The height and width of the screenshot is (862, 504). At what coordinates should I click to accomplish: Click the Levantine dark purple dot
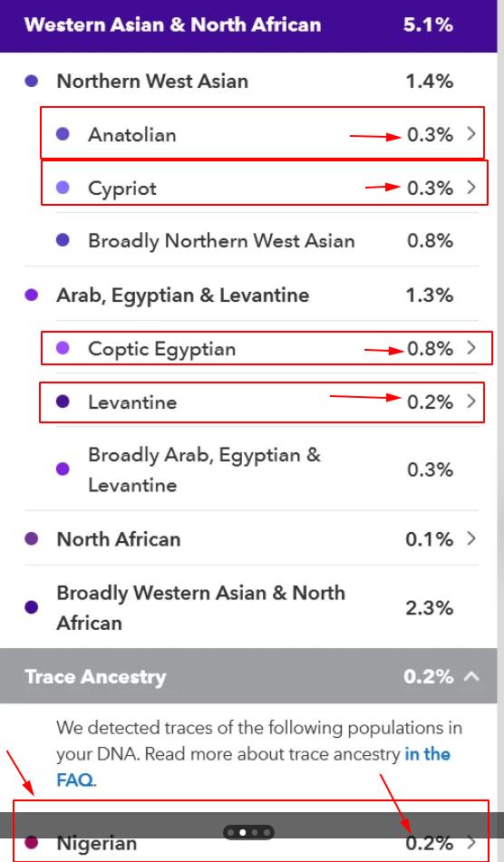[x=63, y=402]
